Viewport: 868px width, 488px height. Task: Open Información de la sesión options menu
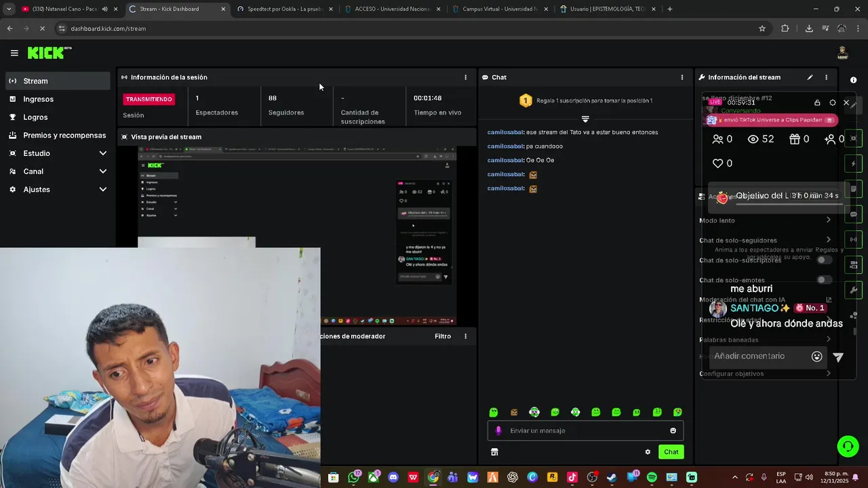pyautogui.click(x=465, y=77)
